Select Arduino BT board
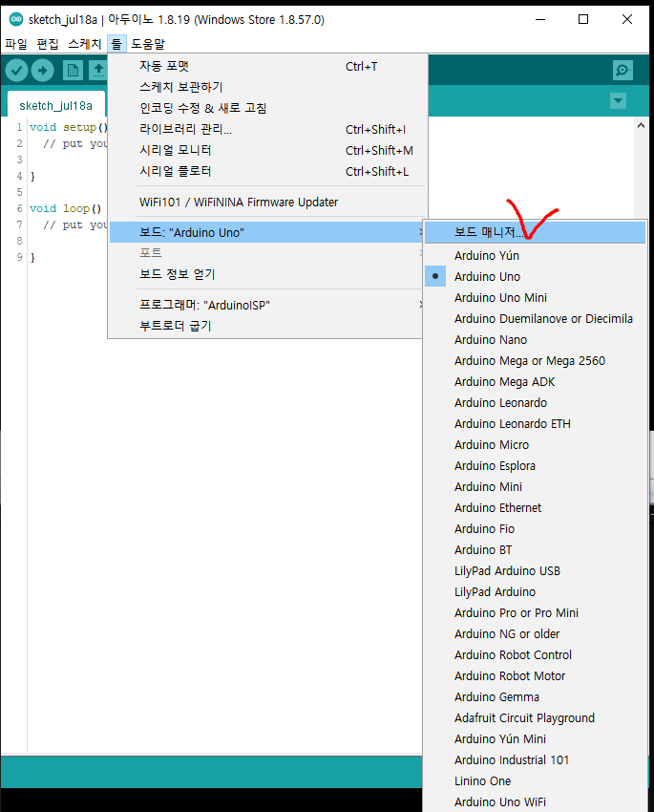Viewport: 654px width, 812px height. tap(535, 549)
